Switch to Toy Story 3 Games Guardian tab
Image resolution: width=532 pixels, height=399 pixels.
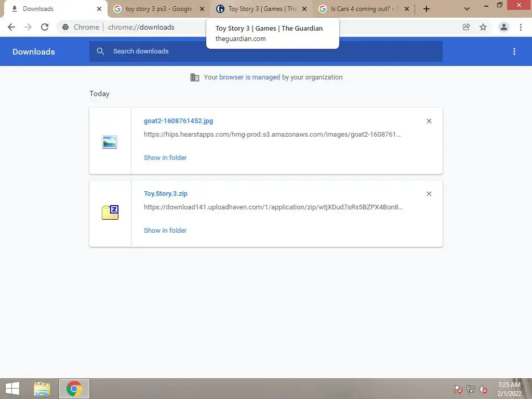261,9
